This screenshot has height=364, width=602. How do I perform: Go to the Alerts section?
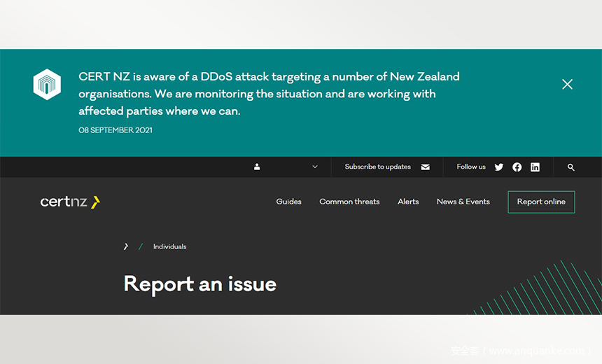(x=408, y=202)
